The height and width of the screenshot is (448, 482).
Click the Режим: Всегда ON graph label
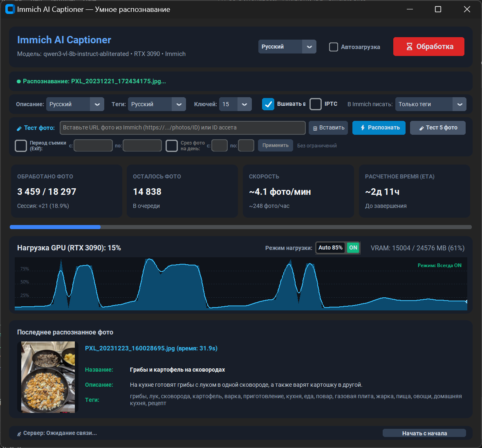click(x=439, y=265)
